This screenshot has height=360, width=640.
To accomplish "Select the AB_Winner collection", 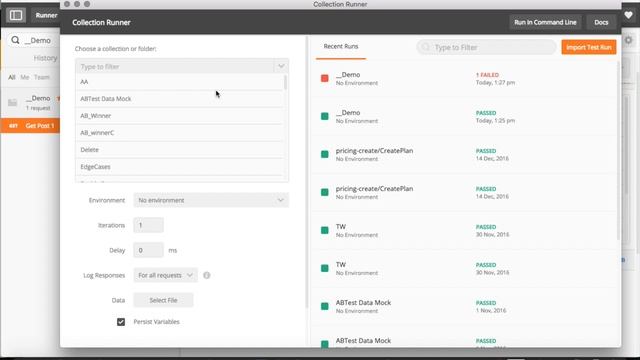I will pos(180,116).
